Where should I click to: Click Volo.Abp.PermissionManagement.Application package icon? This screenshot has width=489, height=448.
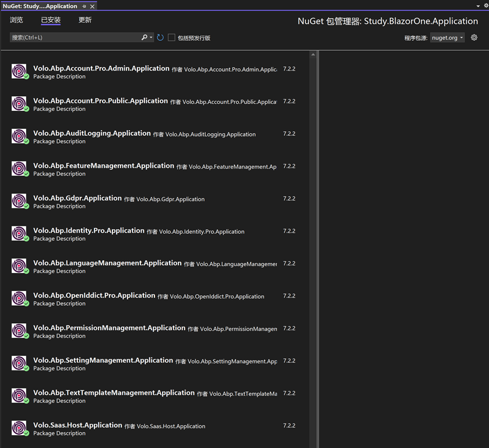click(20, 331)
